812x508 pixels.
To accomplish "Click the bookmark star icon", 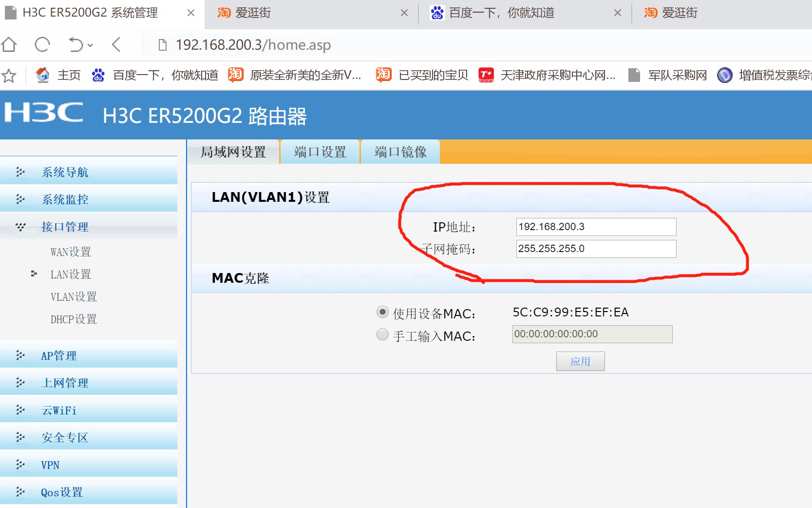I will tap(9, 76).
